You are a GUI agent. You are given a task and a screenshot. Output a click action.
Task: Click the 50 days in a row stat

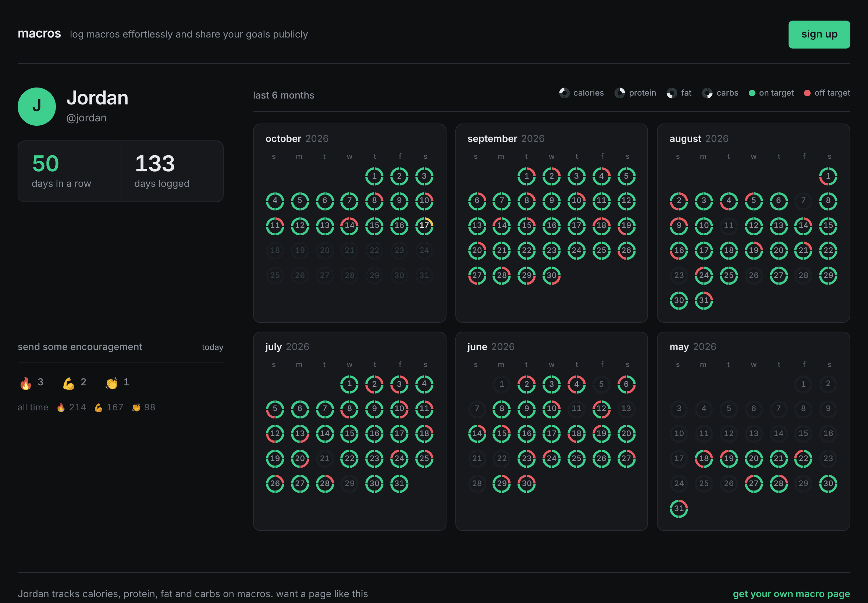pos(69,171)
